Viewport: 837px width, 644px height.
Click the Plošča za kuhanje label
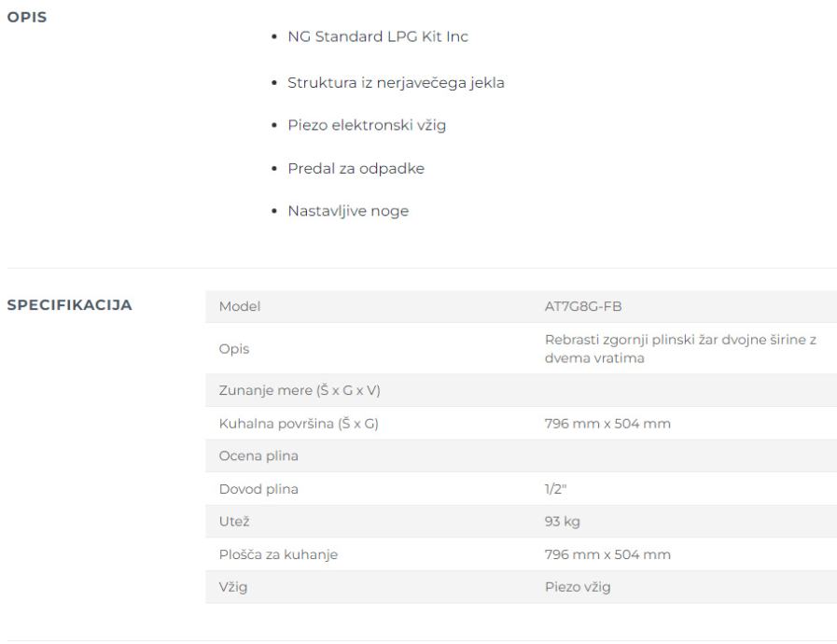(x=278, y=554)
